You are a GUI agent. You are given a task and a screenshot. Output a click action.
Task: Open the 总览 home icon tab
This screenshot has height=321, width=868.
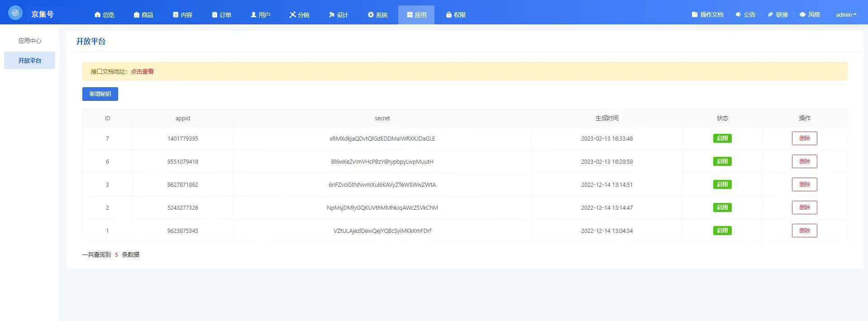(x=97, y=15)
